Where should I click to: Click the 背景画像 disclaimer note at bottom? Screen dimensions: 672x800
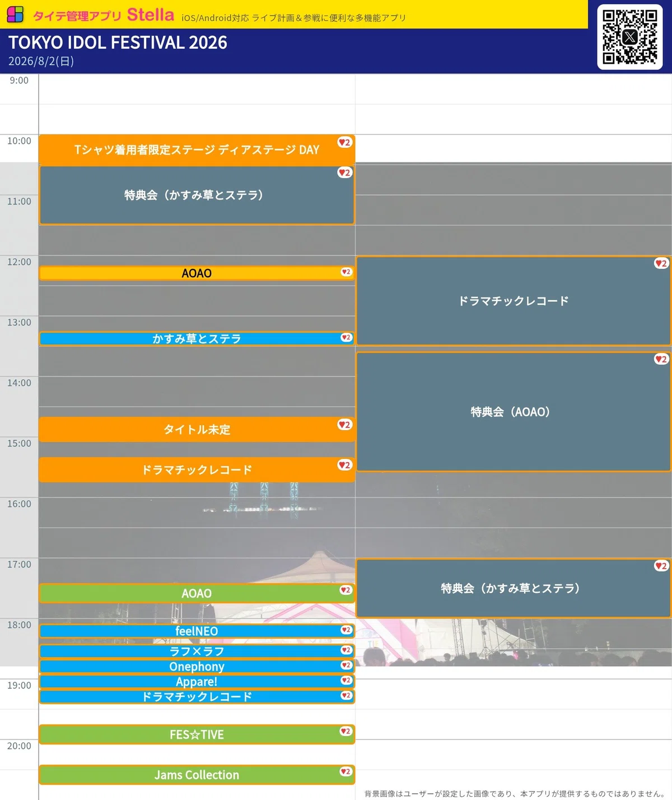[x=514, y=793]
